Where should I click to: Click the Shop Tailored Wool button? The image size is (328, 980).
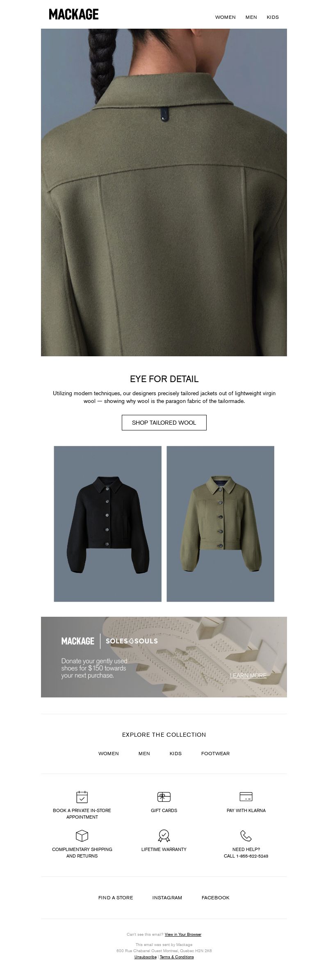coord(164,423)
